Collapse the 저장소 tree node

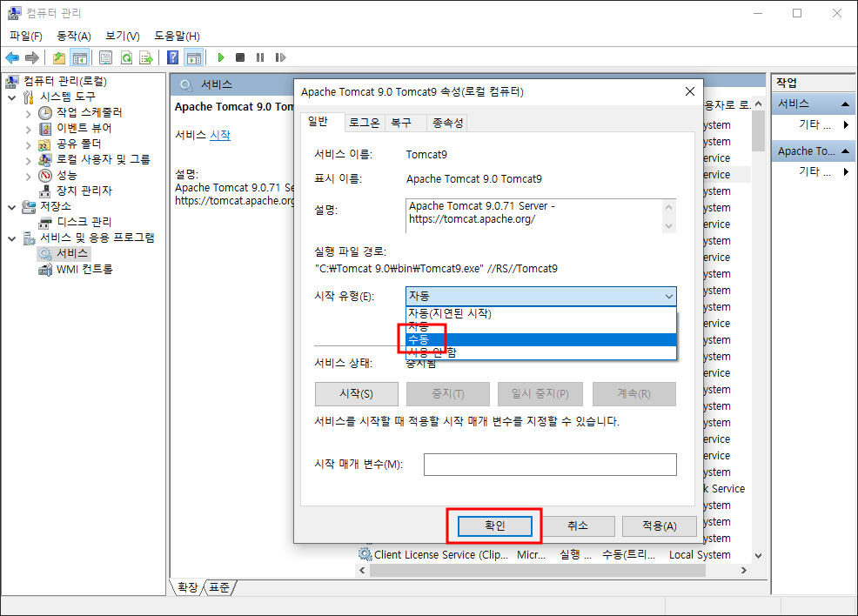pos(12,207)
